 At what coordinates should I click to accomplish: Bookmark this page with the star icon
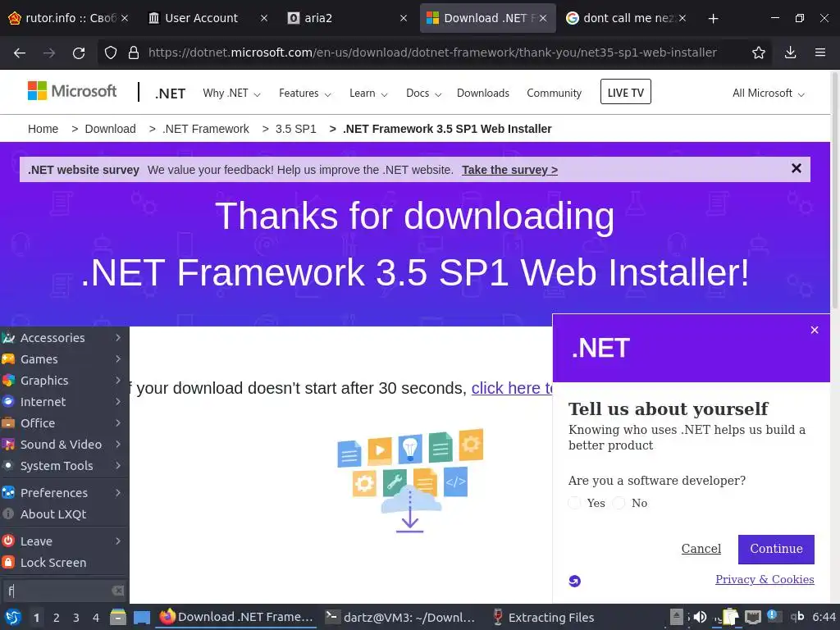click(x=759, y=52)
